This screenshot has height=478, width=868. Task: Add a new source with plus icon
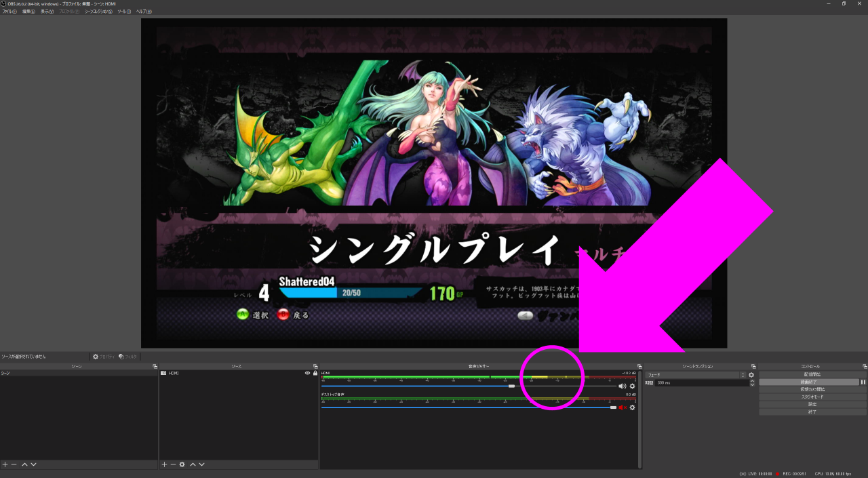coord(164,464)
